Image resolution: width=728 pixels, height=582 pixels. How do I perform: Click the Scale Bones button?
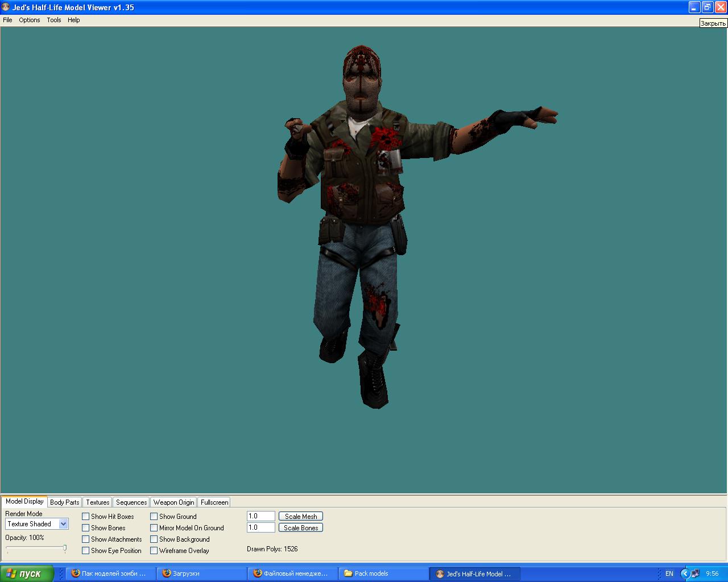click(x=301, y=528)
